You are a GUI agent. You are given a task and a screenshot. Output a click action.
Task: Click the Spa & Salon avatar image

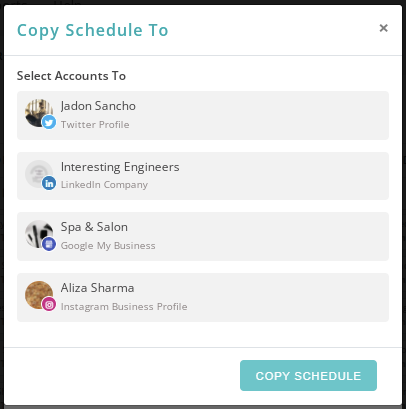(39, 234)
